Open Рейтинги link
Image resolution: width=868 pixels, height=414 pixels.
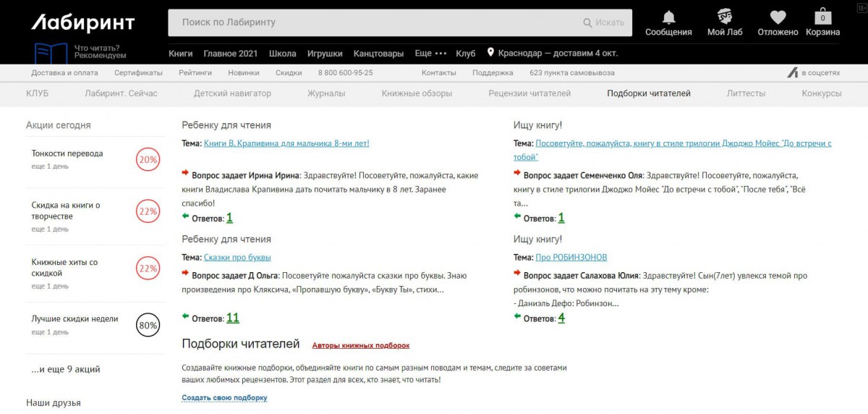[x=195, y=73]
